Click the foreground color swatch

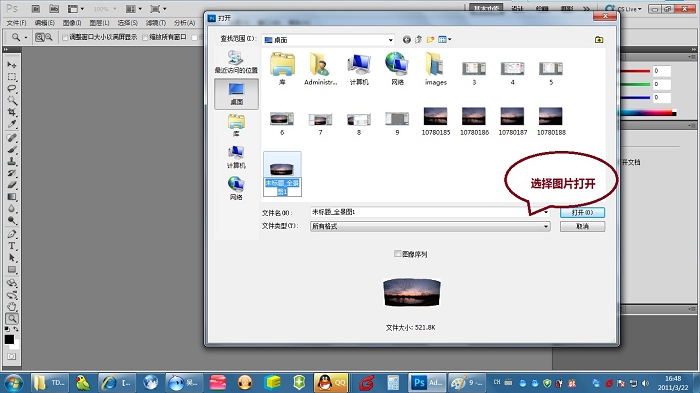pyautogui.click(x=9, y=339)
